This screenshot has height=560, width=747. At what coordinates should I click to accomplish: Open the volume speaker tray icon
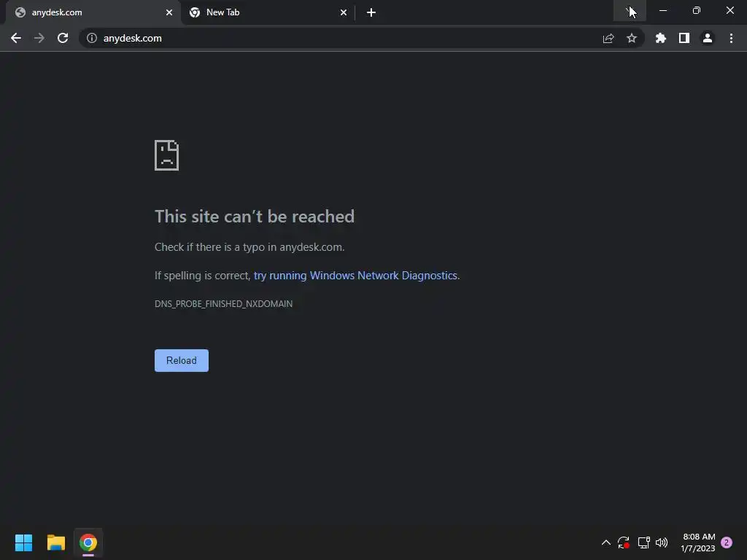662,542
